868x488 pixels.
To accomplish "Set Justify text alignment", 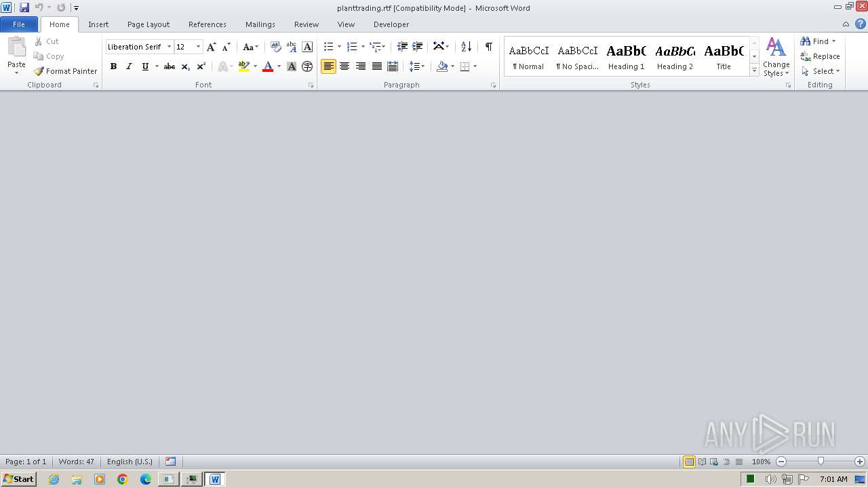I will [x=377, y=66].
